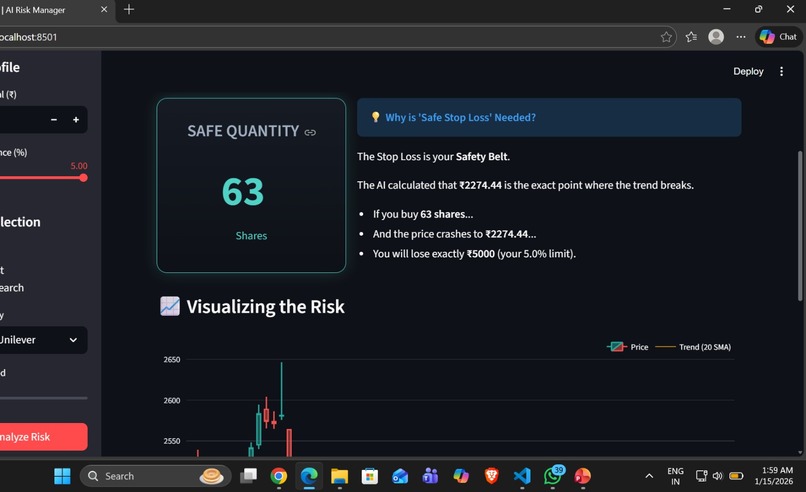Click the 'If you buy 63 shares' bullet
This screenshot has width=806, height=492.
423,214
